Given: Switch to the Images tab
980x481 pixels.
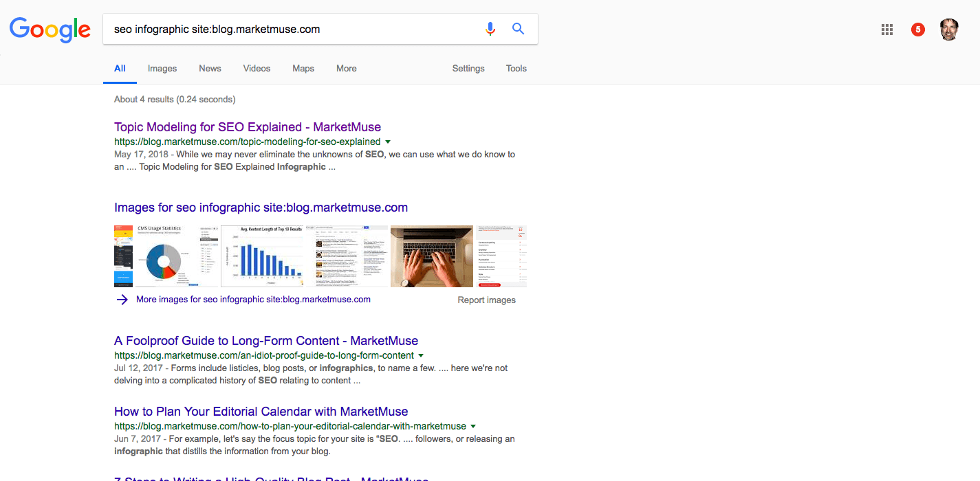Looking at the screenshot, I should tap(162, 69).
